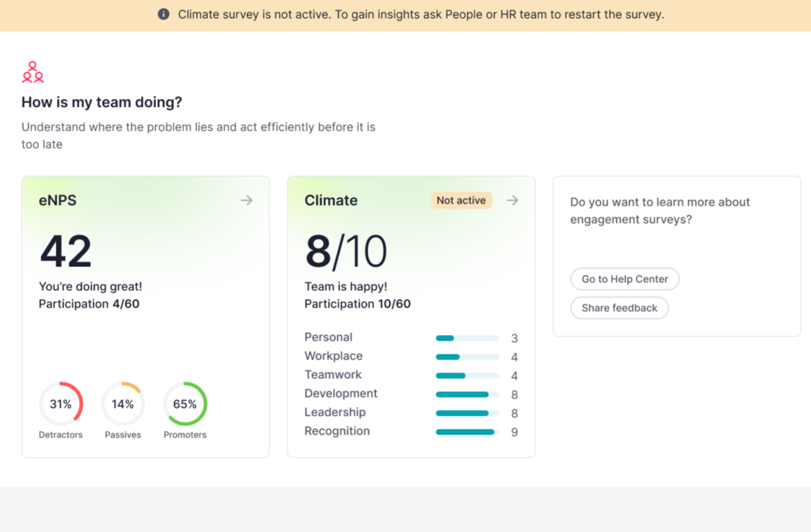This screenshot has height=532, width=811.
Task: Click the 'How is my team doing?' heading
Action: pyautogui.click(x=101, y=103)
